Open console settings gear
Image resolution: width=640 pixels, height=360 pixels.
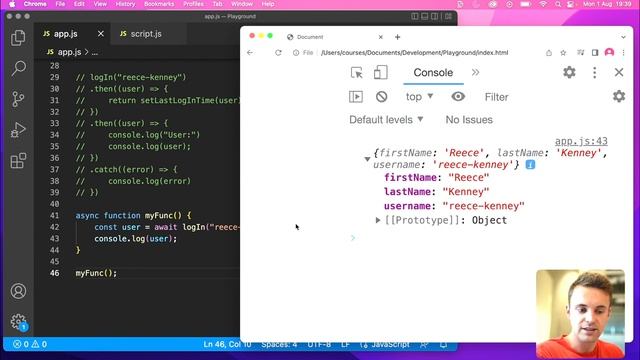[x=619, y=96]
